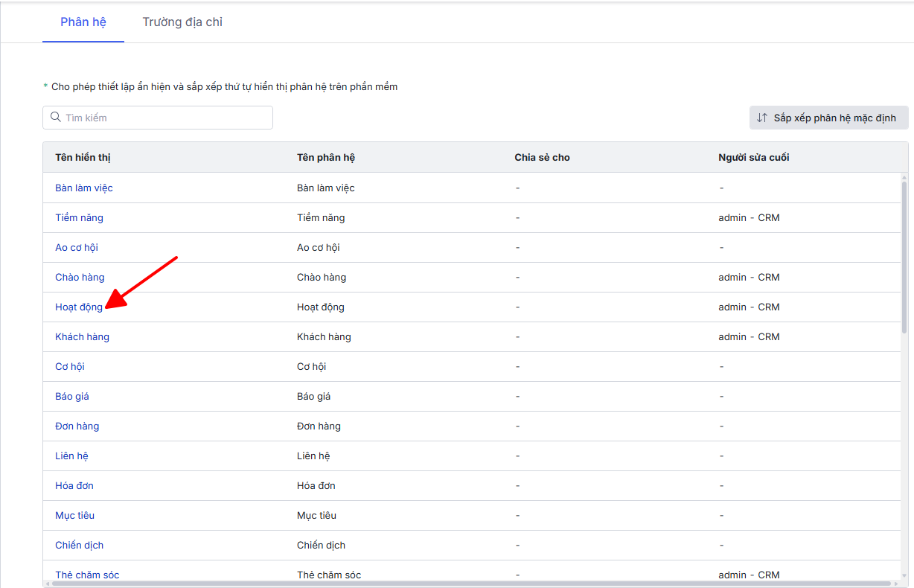914x588 pixels.
Task: Select the Hóa đơn link
Action: tap(74, 485)
